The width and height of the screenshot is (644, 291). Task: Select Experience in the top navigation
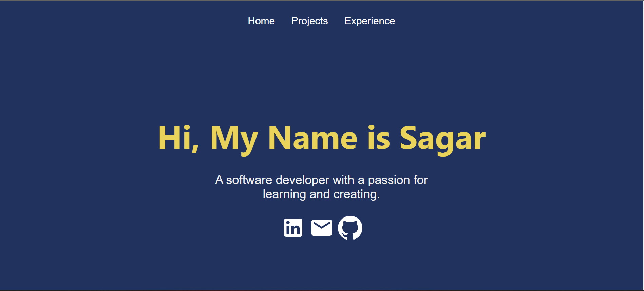(x=370, y=21)
